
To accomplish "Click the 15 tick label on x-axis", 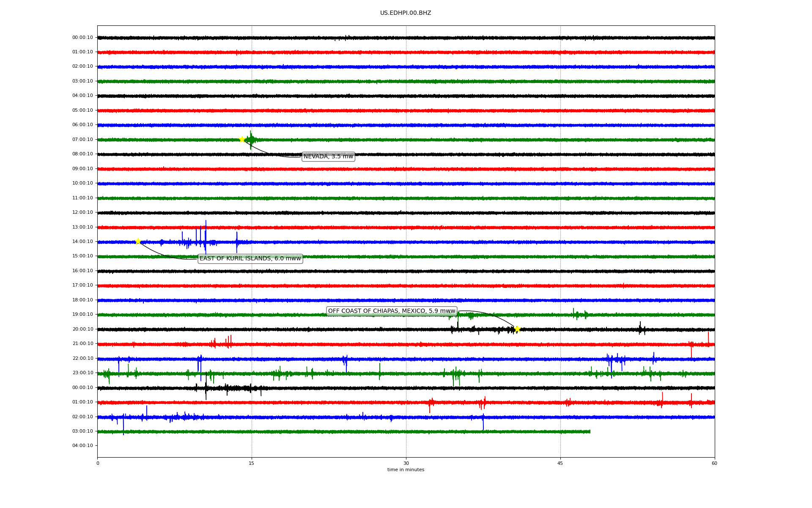I will 252,463.
